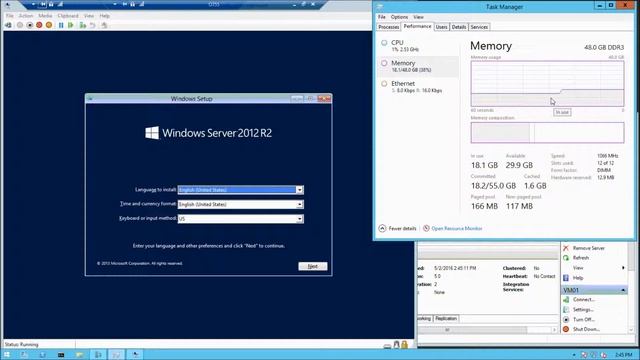
Task: Select the CPU performance item
Action: point(418,45)
